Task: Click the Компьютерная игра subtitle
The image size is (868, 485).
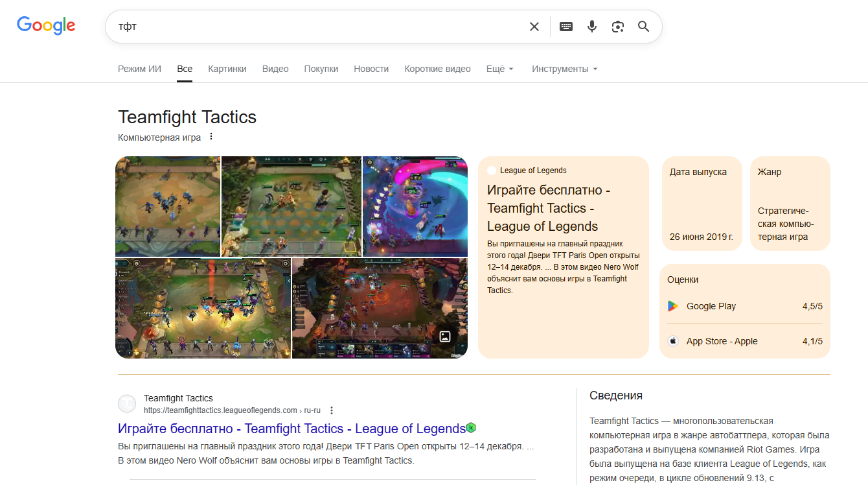Action: click(159, 137)
